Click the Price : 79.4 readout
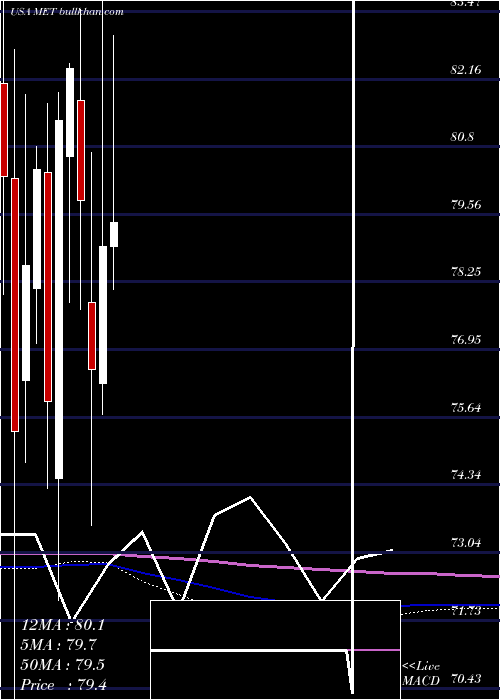The height and width of the screenshot is (700, 500). click(63, 684)
